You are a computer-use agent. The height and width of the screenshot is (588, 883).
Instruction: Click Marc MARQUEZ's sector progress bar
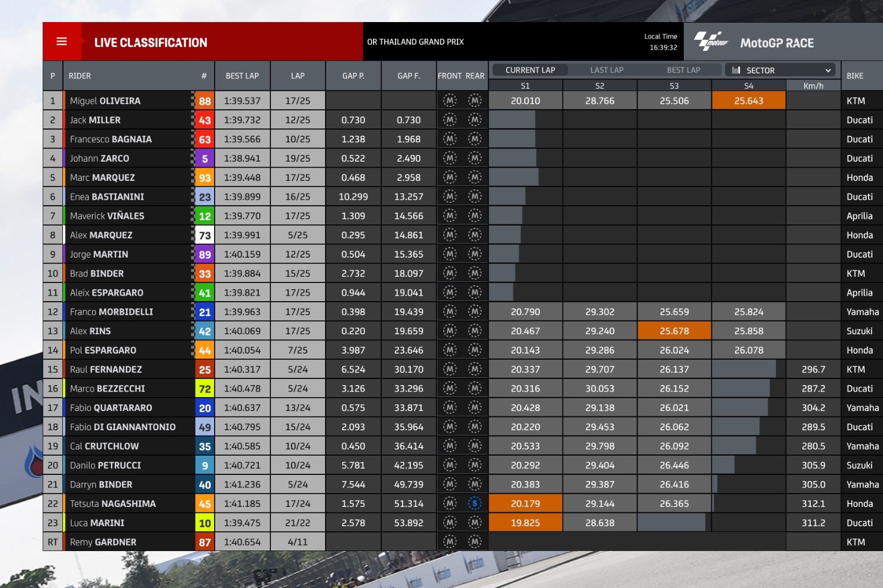click(513, 178)
